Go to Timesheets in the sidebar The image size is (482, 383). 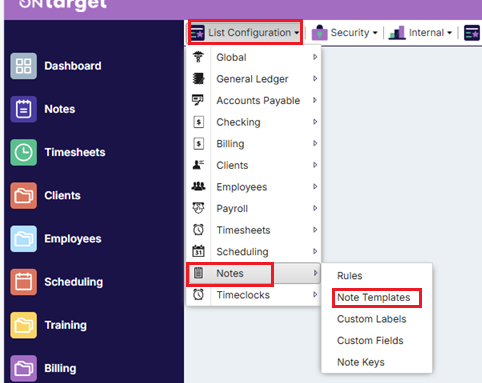[x=75, y=152]
